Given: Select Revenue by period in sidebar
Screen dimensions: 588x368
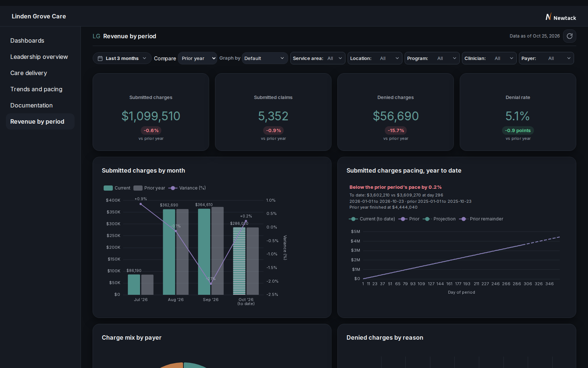Looking at the screenshot, I should (x=40, y=121).
